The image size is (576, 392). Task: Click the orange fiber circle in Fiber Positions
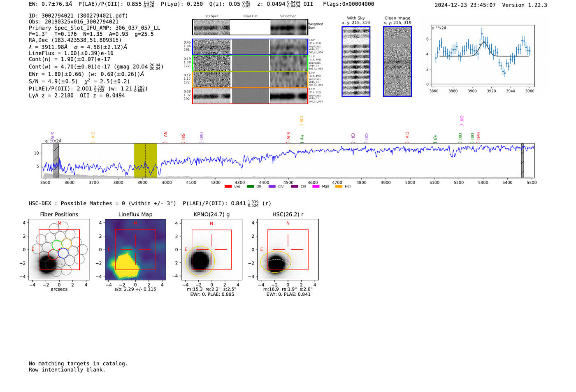pyautogui.click(x=67, y=244)
